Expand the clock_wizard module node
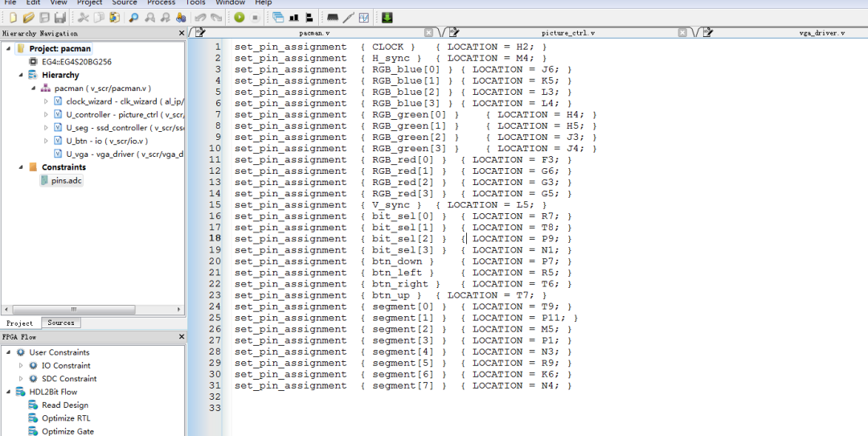 (x=46, y=101)
